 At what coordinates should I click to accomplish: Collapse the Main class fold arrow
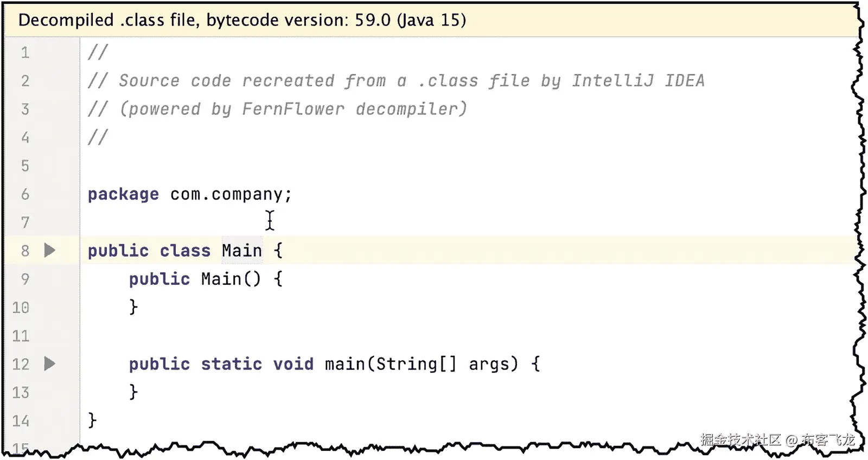[49, 250]
